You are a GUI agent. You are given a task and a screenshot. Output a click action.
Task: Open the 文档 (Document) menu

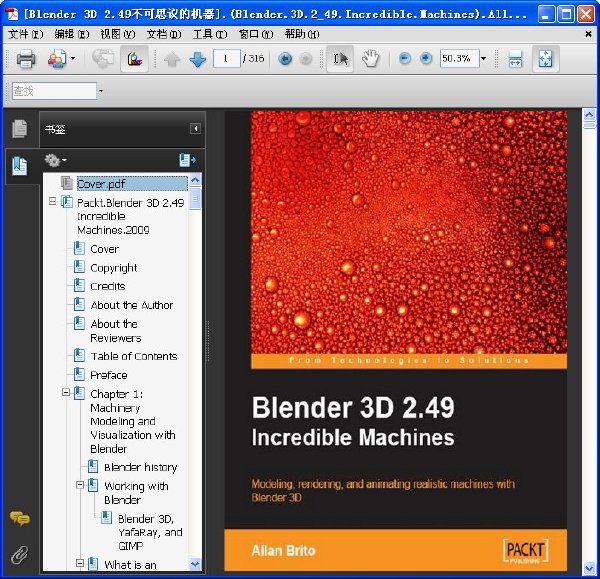pos(164,34)
